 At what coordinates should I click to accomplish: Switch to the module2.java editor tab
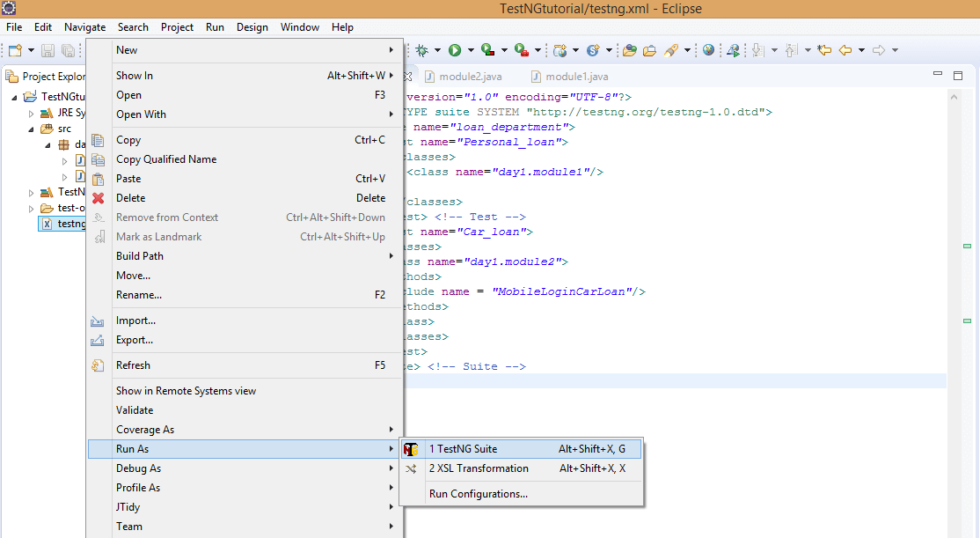click(x=463, y=77)
